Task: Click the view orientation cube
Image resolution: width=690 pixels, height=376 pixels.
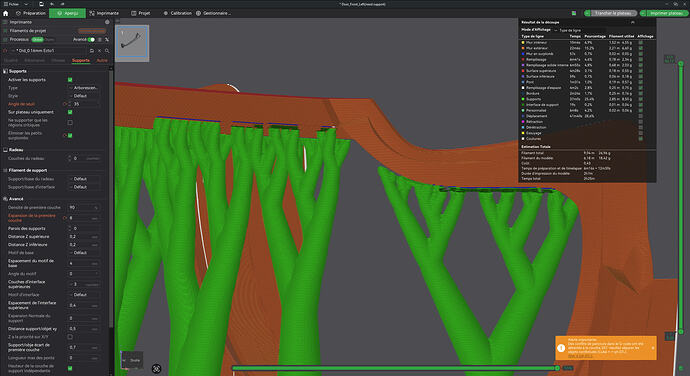Action: tap(132, 360)
